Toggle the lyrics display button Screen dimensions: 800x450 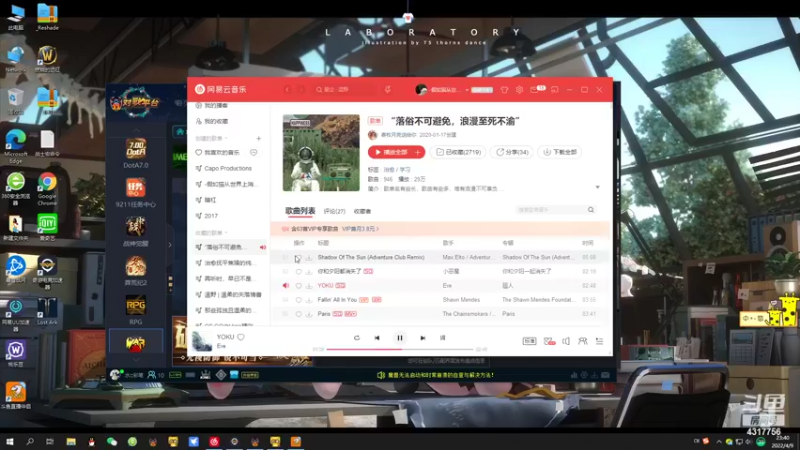[442, 338]
